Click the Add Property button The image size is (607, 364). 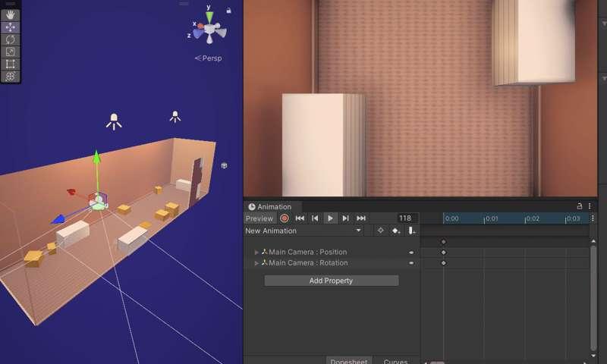332,281
